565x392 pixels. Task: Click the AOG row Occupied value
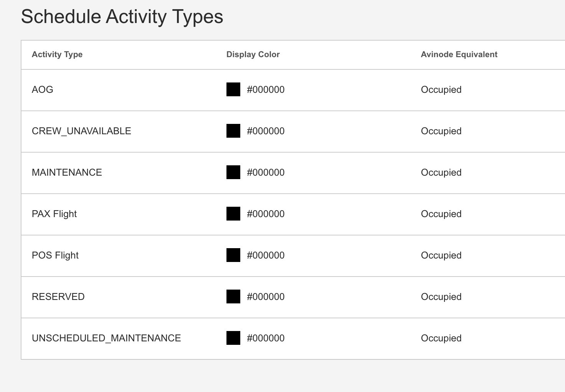[x=441, y=89]
